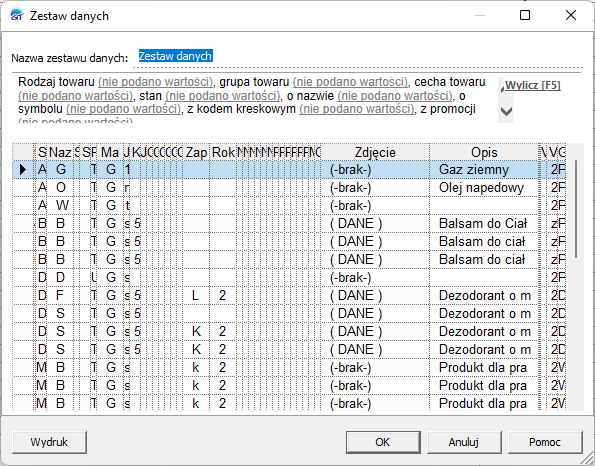The image size is (595, 466).
Task: Confirm with the OK button
Action: pos(382,442)
